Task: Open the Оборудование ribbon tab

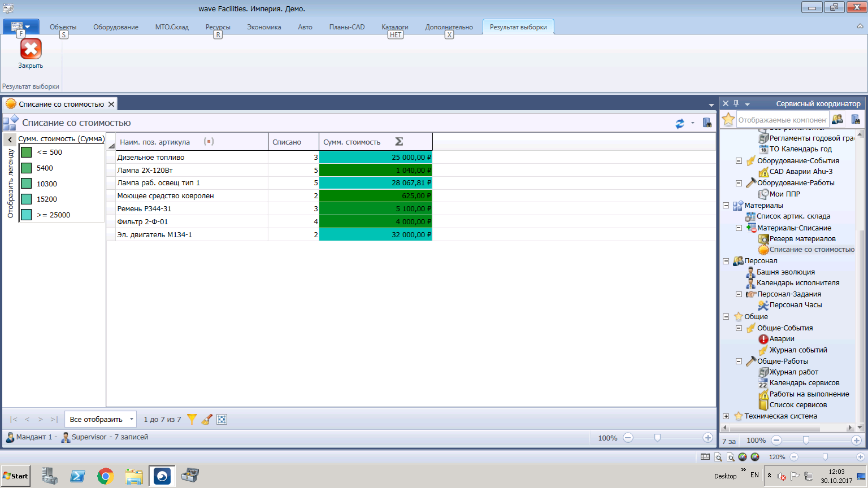Action: pyautogui.click(x=116, y=27)
